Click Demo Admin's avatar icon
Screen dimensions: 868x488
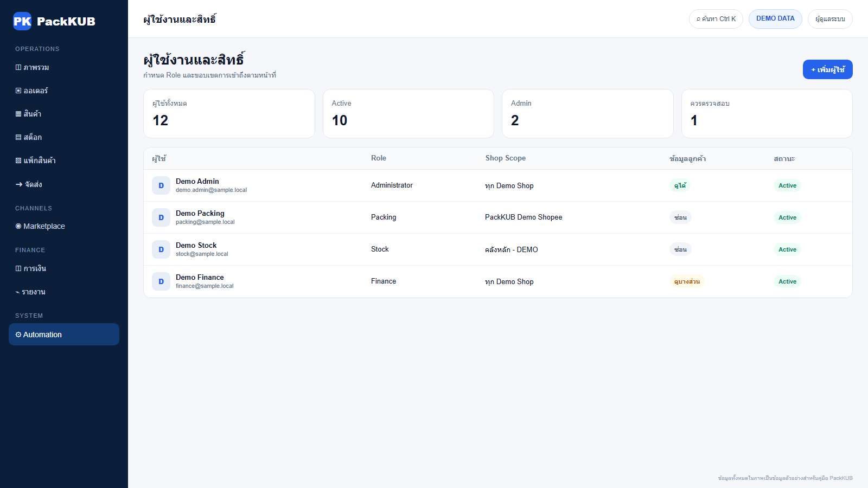(x=161, y=185)
